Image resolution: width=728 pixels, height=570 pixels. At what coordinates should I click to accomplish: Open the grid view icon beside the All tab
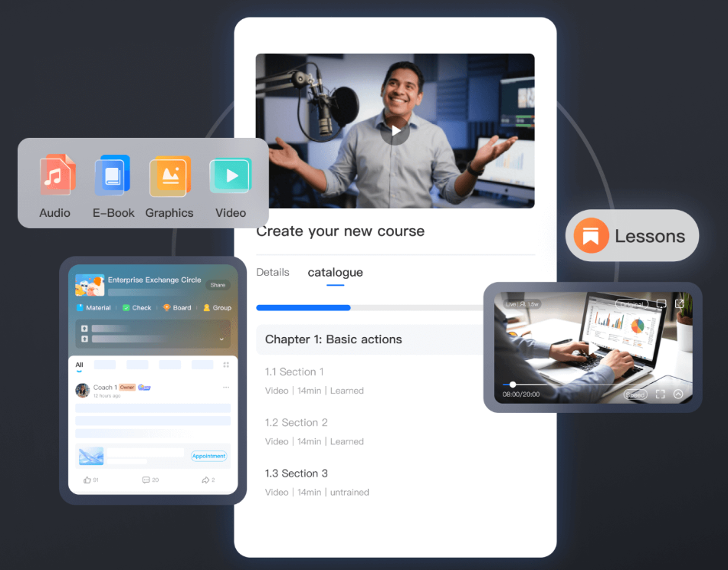(x=226, y=365)
